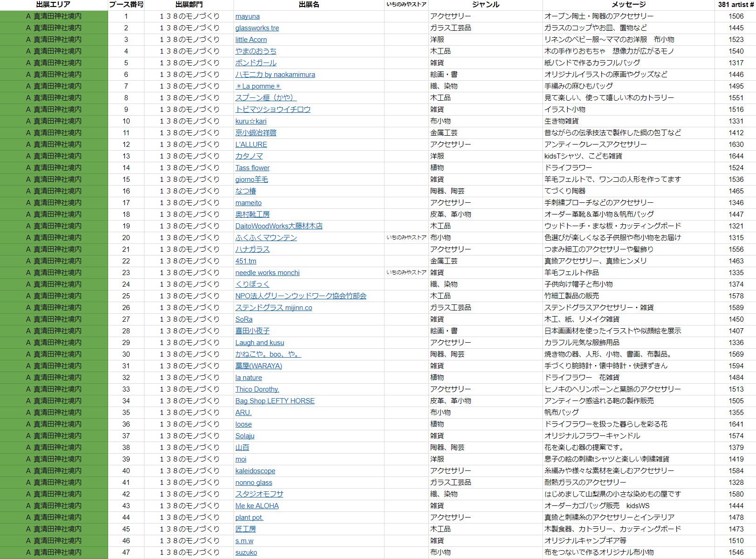
Task: Select artist number 1644 cell
Action: pos(735,156)
